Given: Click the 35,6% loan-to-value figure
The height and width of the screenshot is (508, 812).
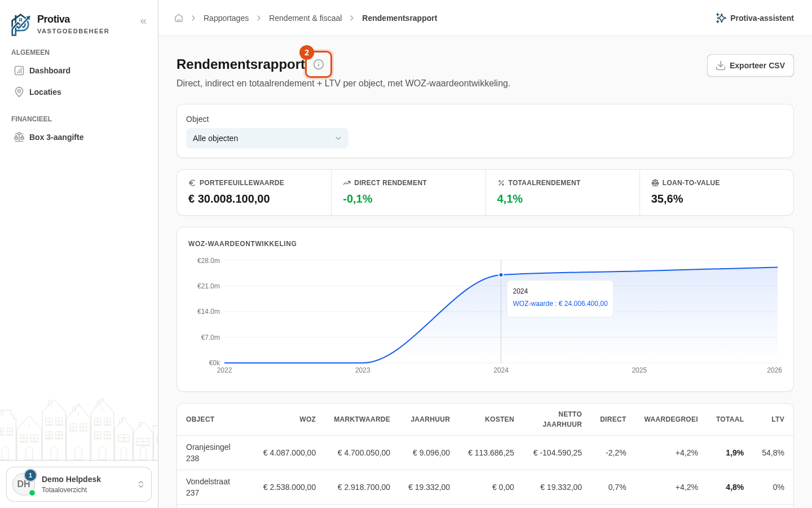Looking at the screenshot, I should 667,199.
